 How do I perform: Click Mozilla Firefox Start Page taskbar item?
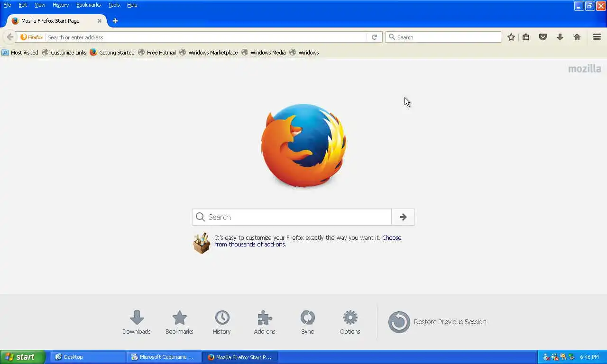coord(240,357)
